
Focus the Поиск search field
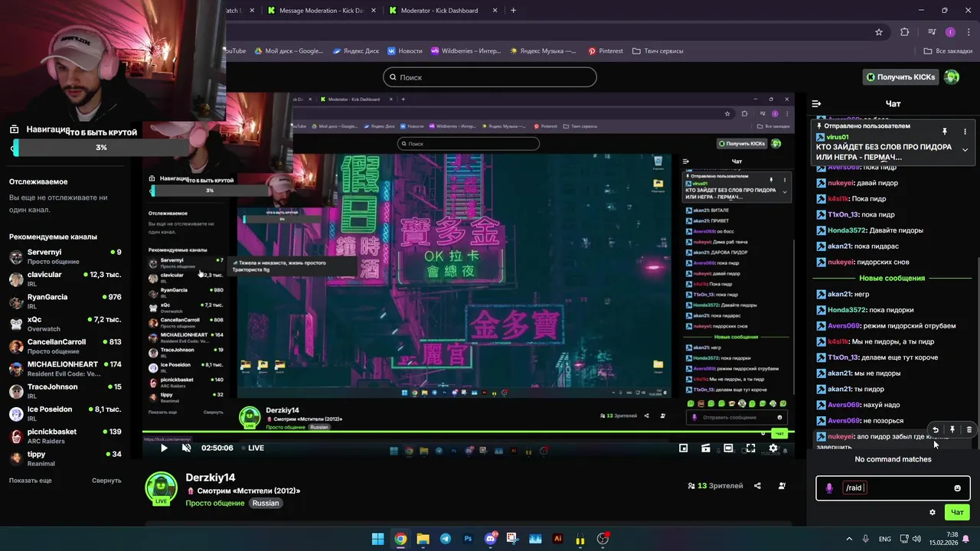490,77
